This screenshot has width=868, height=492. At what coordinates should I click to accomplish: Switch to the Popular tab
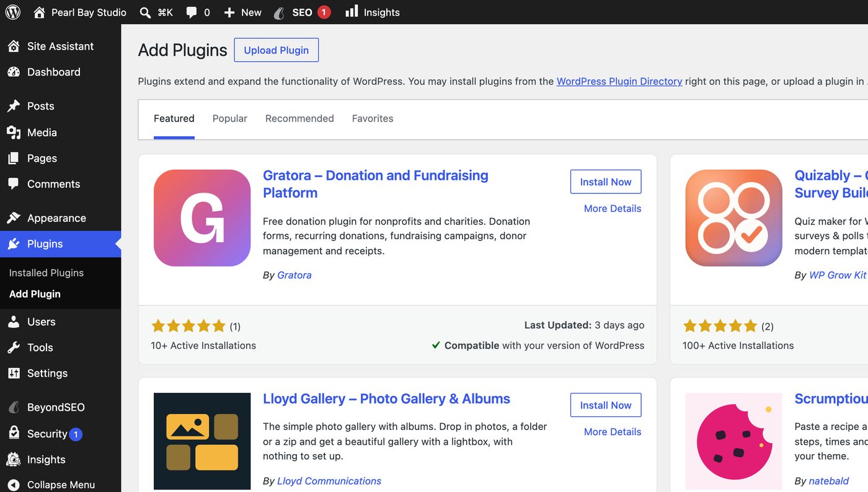pos(229,118)
